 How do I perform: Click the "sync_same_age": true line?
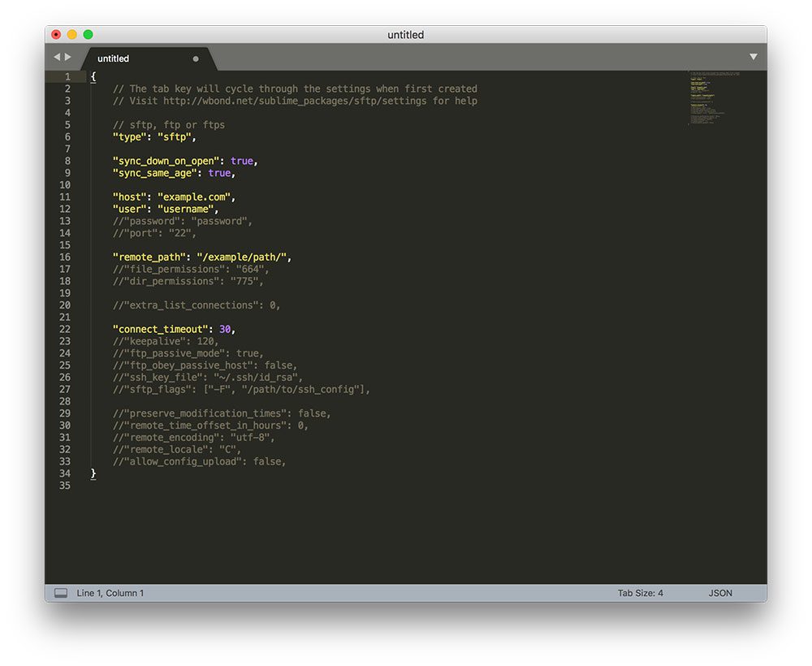174,173
